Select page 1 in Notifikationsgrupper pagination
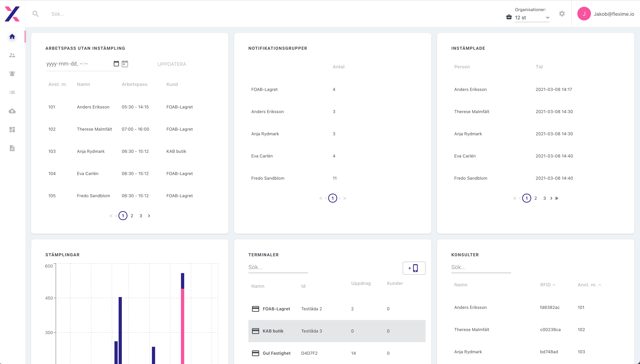 click(x=333, y=198)
